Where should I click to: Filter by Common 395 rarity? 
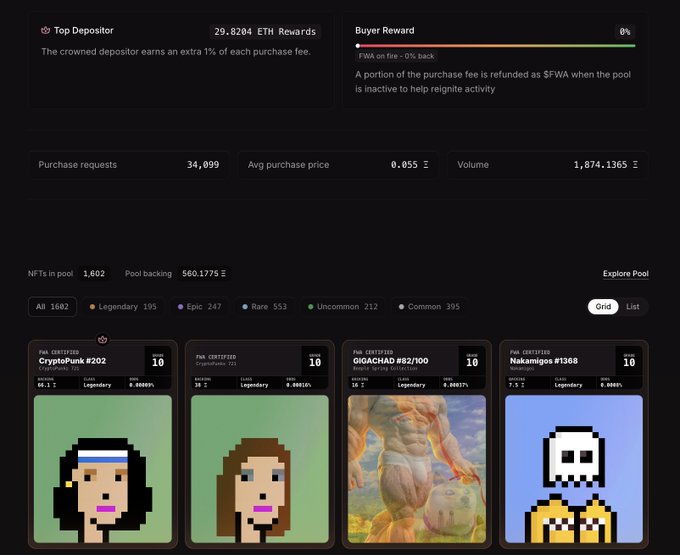[x=429, y=307]
